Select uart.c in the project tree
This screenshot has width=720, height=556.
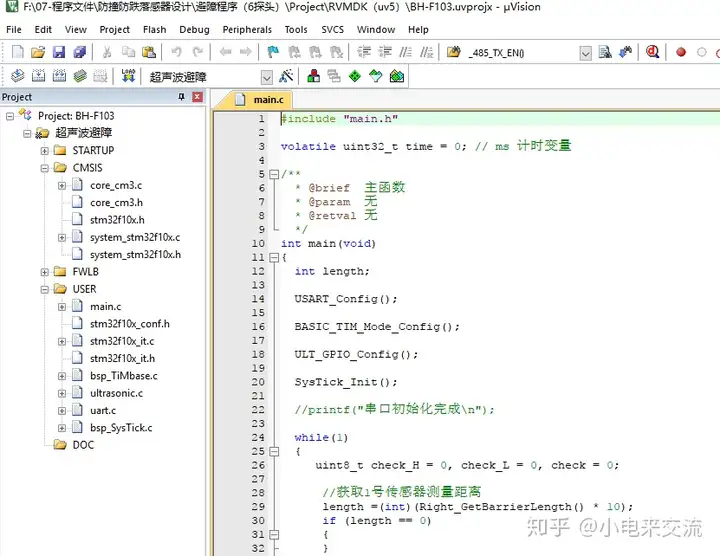(103, 410)
